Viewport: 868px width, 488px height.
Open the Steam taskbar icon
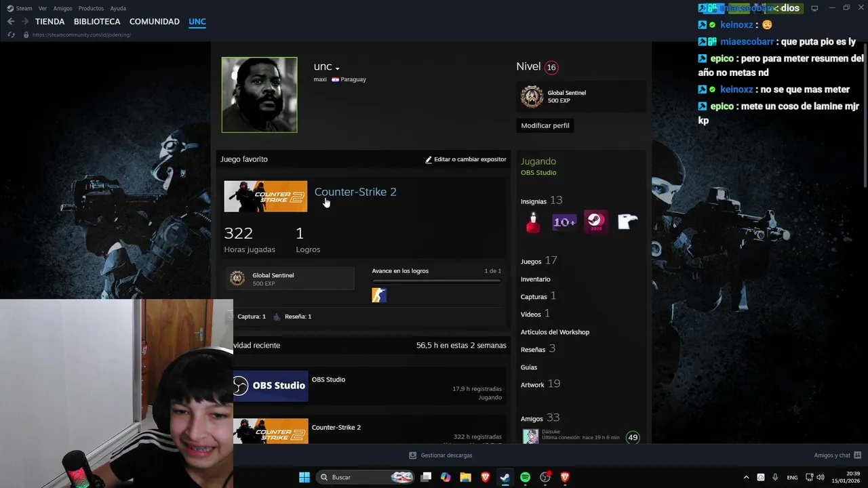point(505,477)
